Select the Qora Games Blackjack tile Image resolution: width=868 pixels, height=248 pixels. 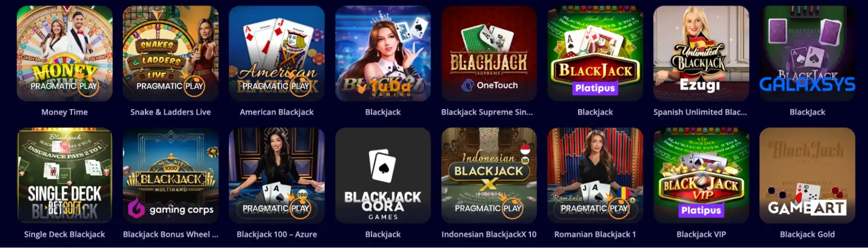click(x=383, y=176)
